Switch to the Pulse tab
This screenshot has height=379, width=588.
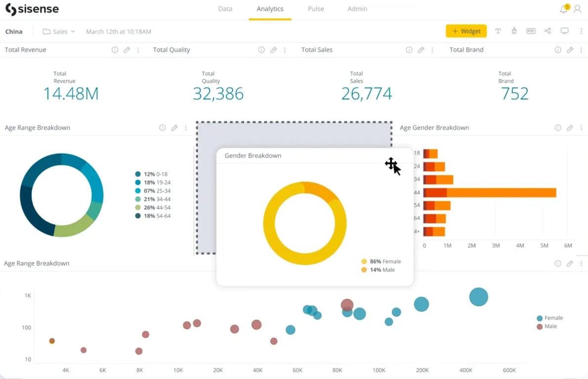tap(316, 8)
